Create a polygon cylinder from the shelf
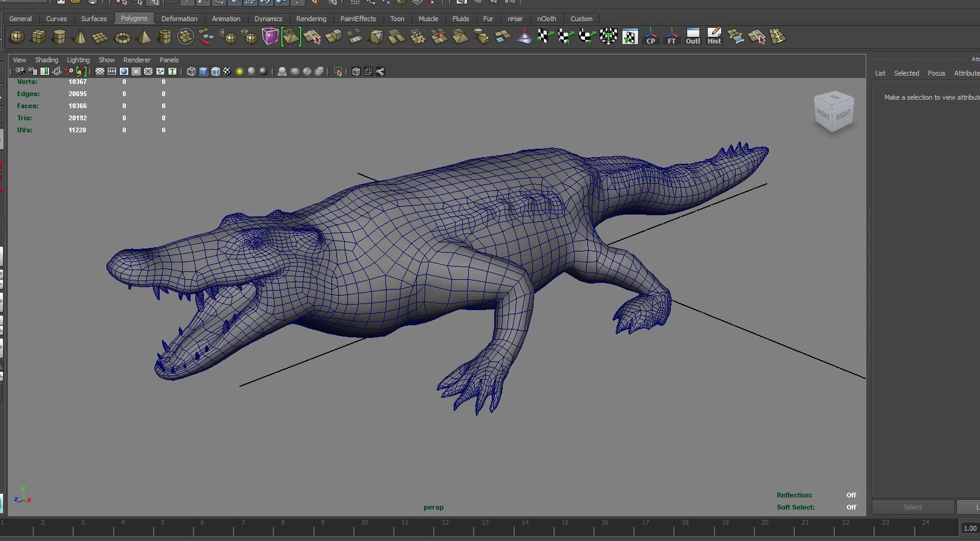 click(59, 37)
